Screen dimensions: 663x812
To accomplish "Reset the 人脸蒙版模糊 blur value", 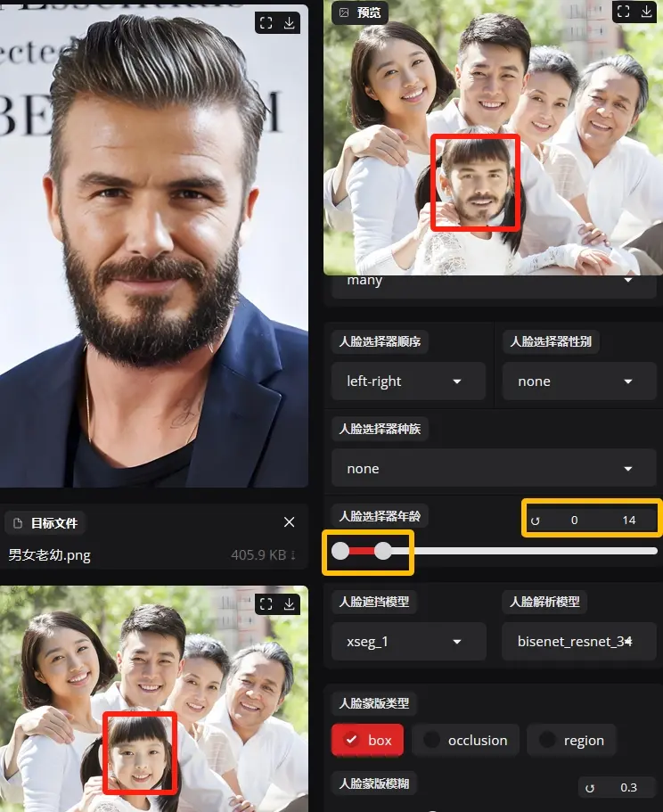I will 590,788.
